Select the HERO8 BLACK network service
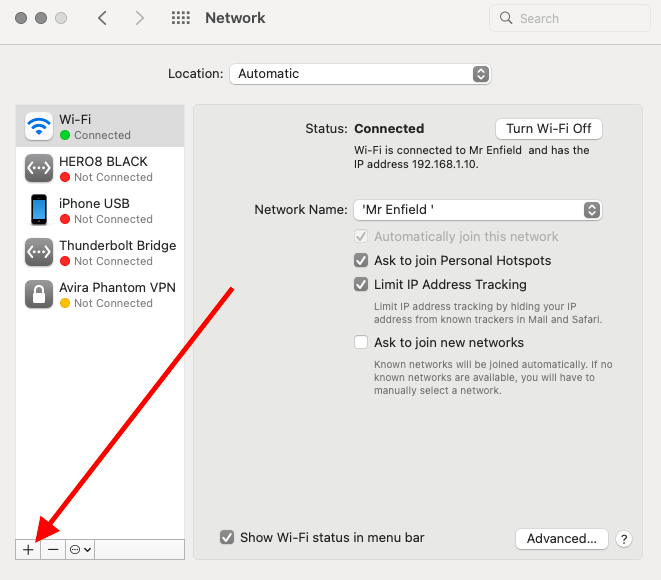 [100, 168]
